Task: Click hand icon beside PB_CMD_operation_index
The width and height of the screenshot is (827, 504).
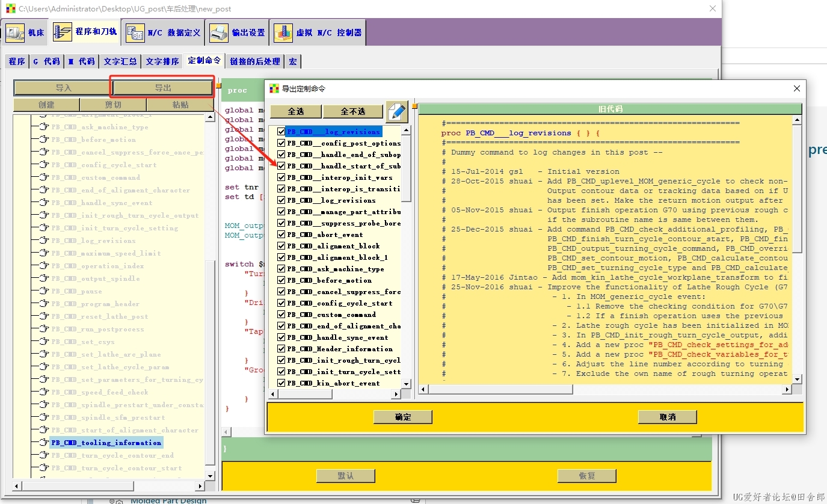Action: 43,266
